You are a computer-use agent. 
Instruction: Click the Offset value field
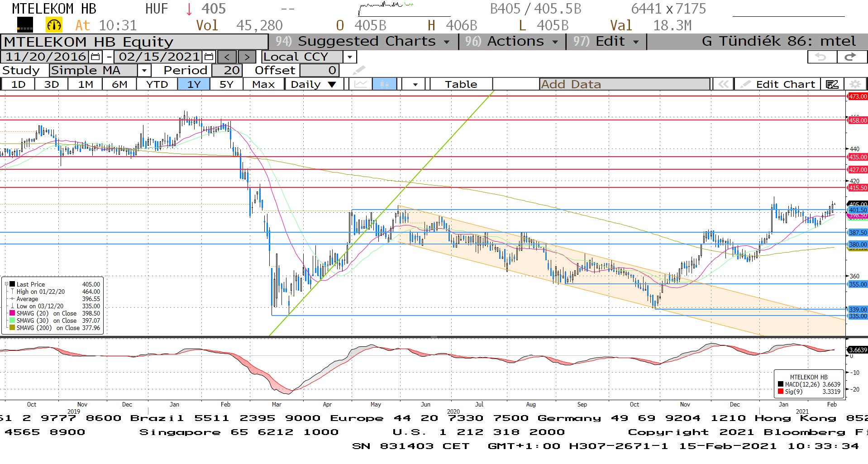point(319,71)
